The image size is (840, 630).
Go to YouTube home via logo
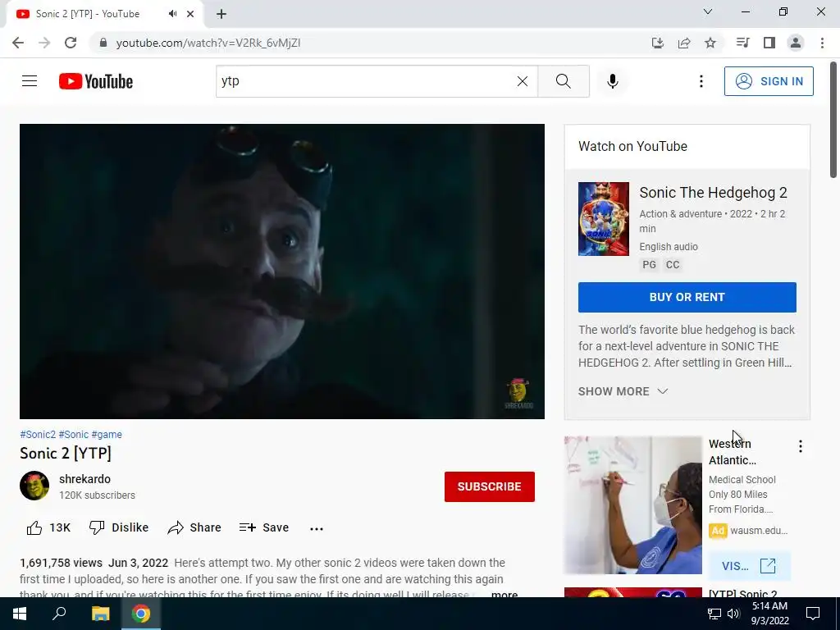point(96,81)
